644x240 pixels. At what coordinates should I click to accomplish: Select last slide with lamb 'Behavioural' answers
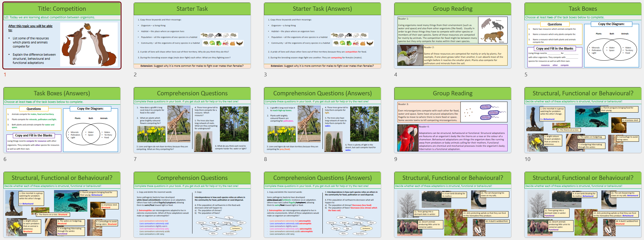point(583,204)
